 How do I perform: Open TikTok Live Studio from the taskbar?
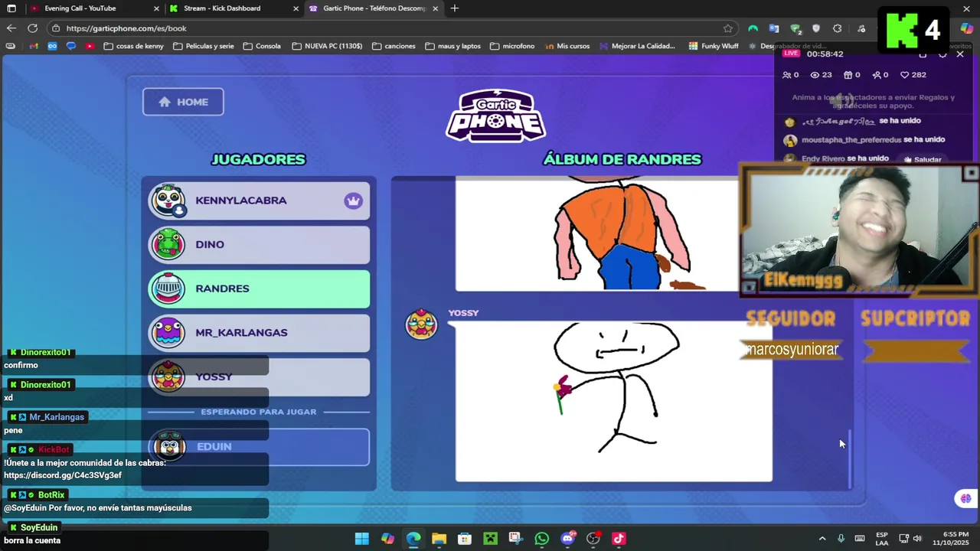619,539
